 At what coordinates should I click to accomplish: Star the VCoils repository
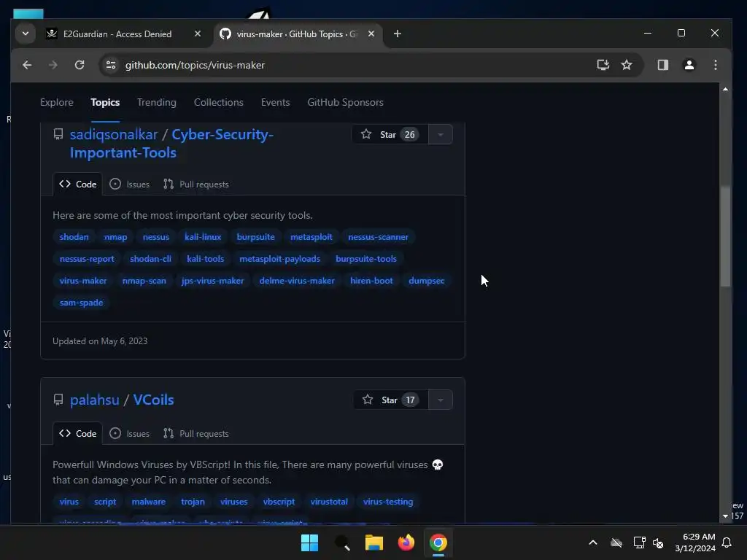[x=391, y=400]
